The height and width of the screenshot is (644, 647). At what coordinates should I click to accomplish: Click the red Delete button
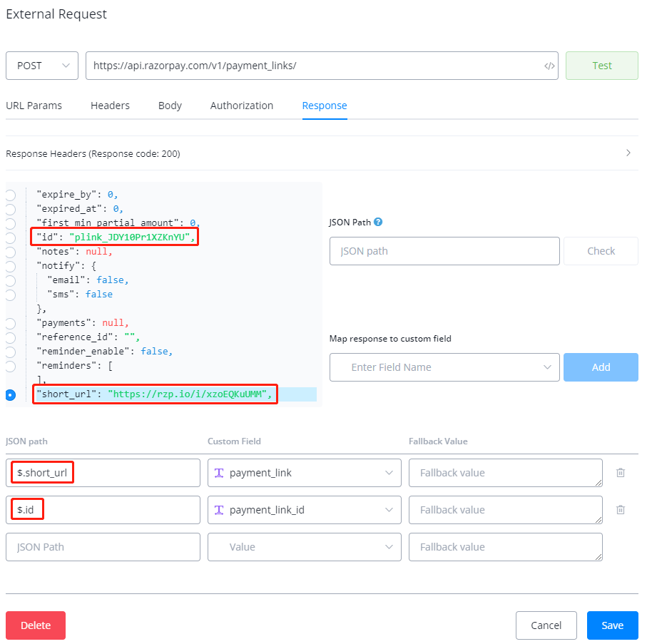tap(36, 625)
